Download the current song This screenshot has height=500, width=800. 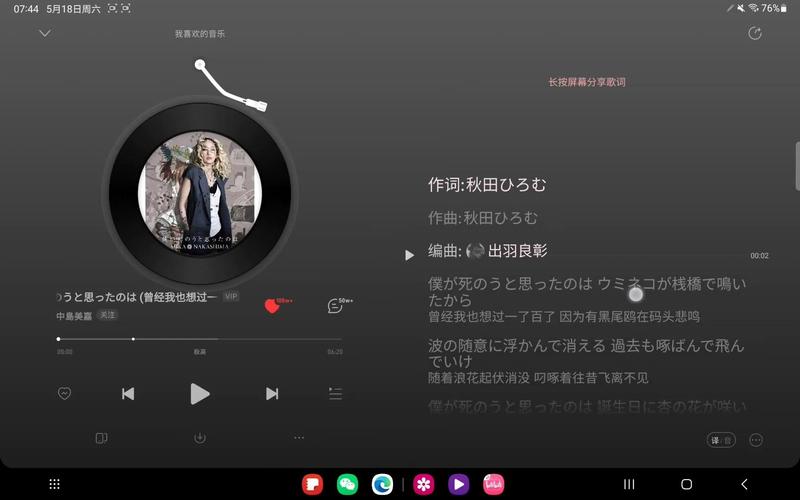[x=200, y=438]
